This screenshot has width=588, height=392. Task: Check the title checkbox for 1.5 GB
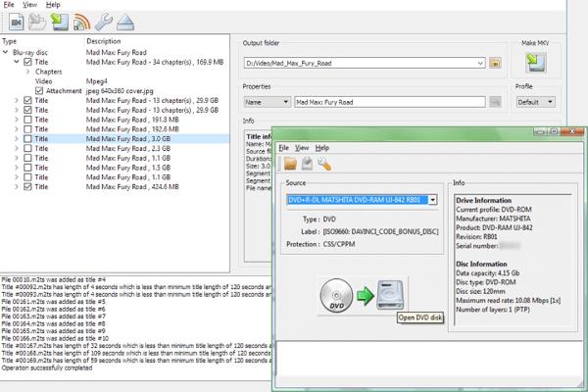(x=27, y=168)
